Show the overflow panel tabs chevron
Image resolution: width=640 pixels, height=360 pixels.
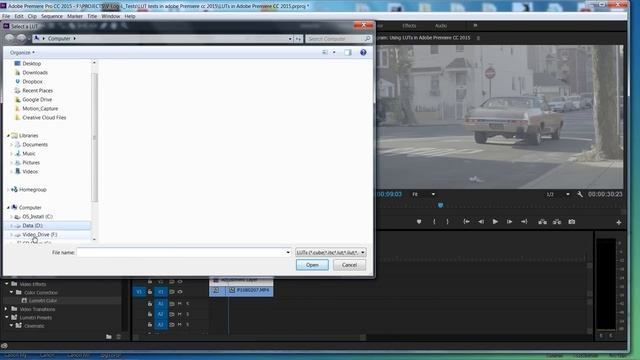click(x=475, y=25)
